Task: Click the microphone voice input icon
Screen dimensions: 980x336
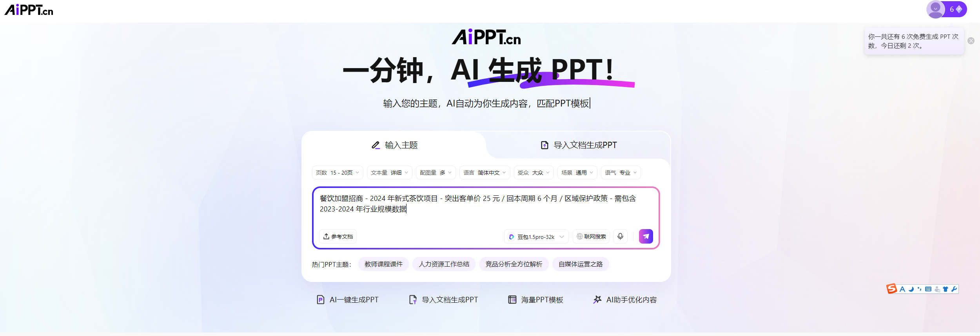Action: pyautogui.click(x=620, y=237)
